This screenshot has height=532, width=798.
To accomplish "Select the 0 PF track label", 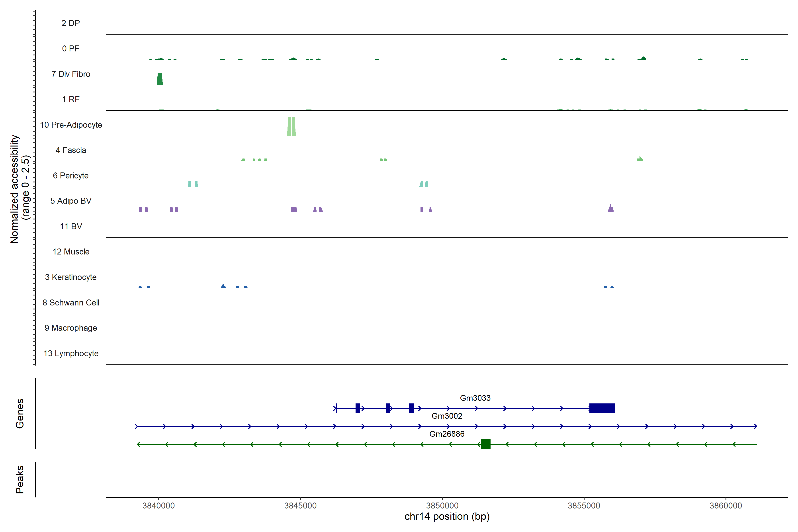I will pos(70,49).
